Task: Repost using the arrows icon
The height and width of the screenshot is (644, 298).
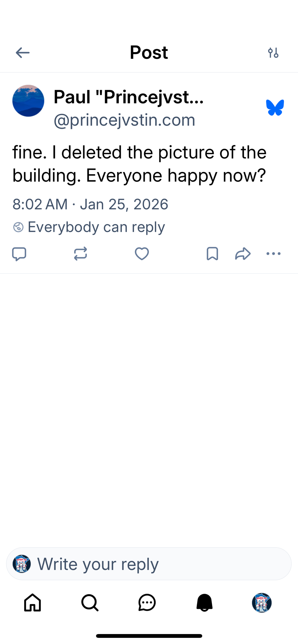Action: [80, 254]
